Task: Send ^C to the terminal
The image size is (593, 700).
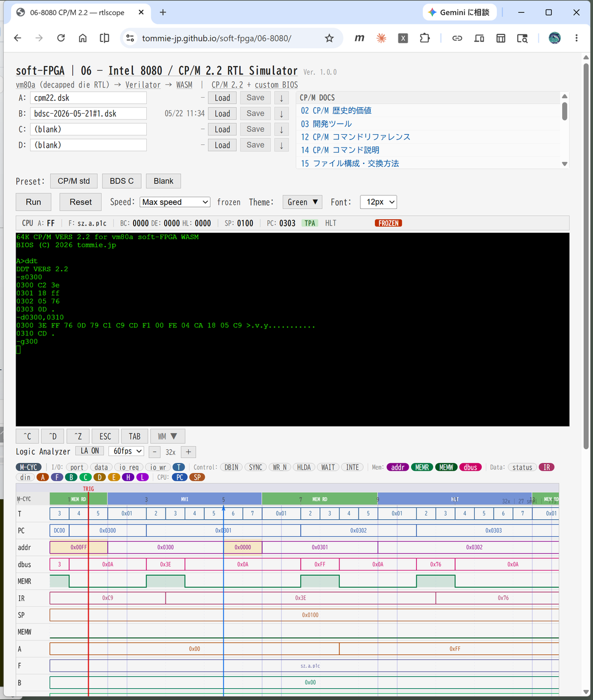Action: pos(27,436)
